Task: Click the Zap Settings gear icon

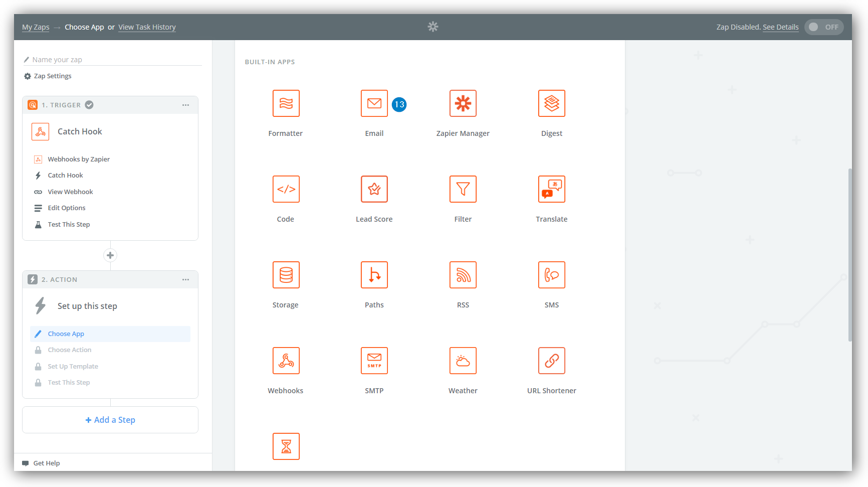Action: 28,76
